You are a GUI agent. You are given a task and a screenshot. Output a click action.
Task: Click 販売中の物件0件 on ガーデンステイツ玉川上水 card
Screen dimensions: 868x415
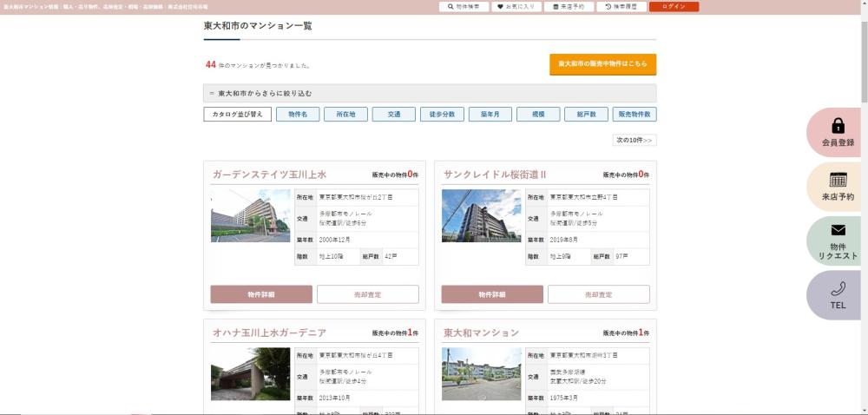click(395, 175)
